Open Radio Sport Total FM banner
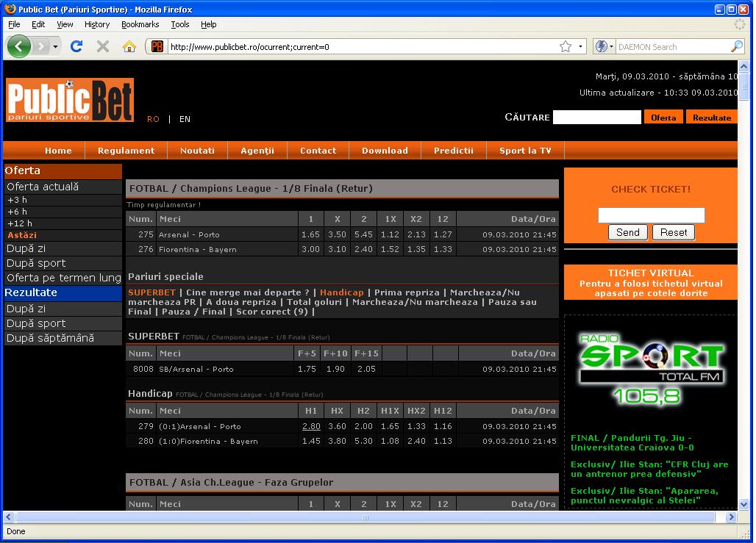This screenshot has height=543, width=756. (x=652, y=370)
